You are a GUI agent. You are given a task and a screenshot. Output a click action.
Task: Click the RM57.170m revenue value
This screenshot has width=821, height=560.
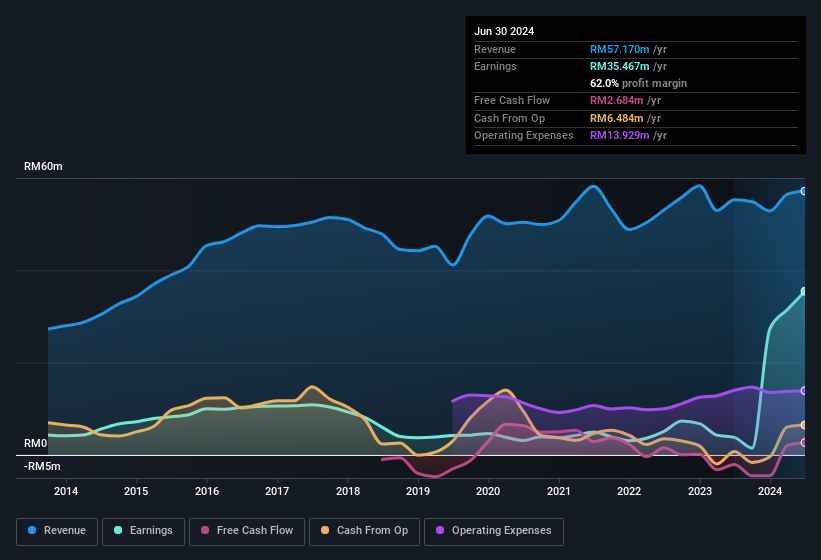coord(619,49)
